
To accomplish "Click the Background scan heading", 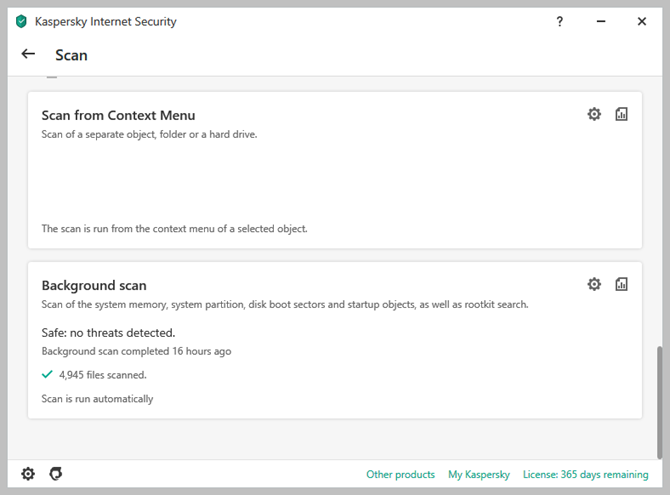I will 94,285.
